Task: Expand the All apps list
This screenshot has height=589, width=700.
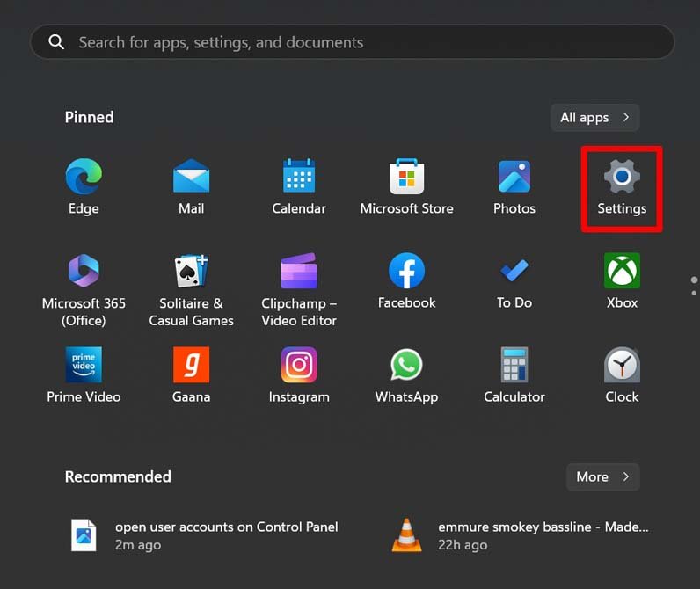Action: pyautogui.click(x=594, y=118)
